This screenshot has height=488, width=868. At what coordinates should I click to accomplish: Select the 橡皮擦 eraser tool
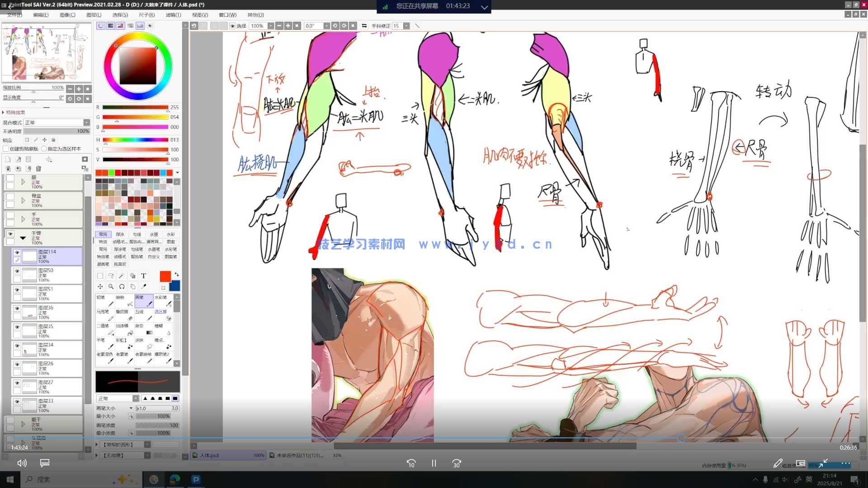(124, 315)
